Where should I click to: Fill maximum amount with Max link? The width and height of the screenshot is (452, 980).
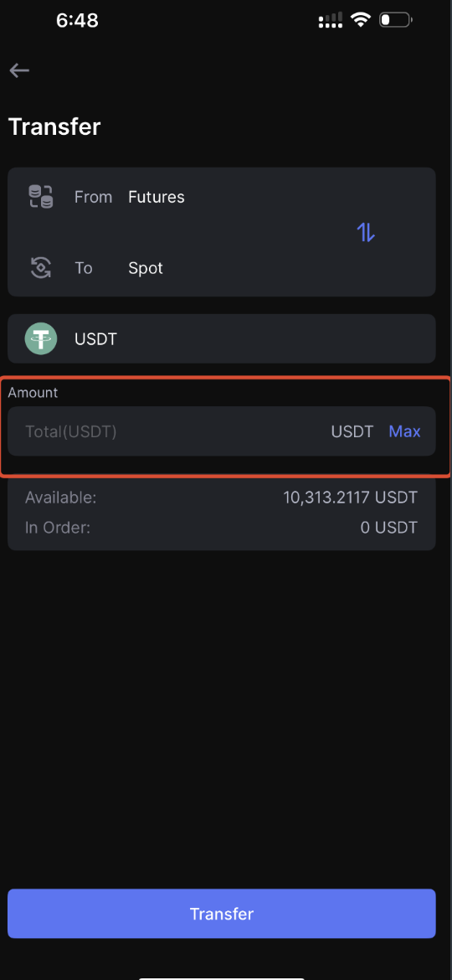(404, 431)
